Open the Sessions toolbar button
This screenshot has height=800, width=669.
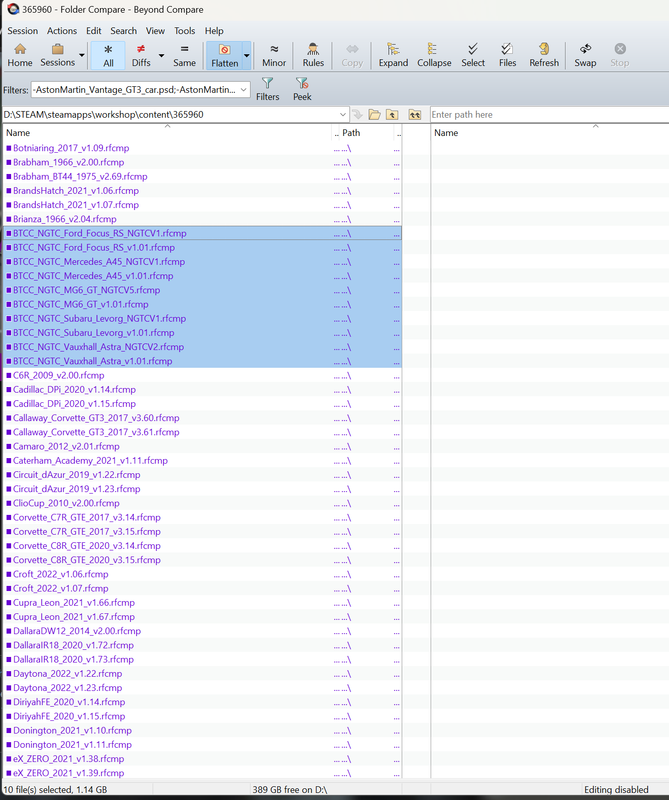pos(57,55)
